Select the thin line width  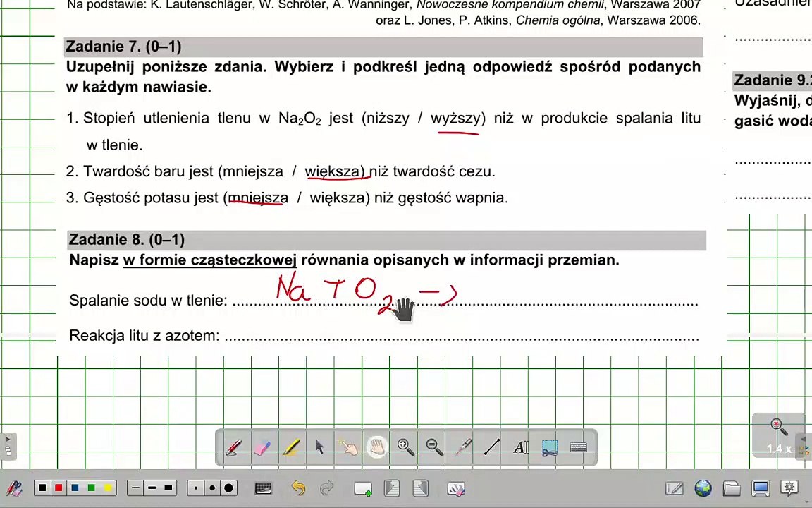(x=135, y=488)
